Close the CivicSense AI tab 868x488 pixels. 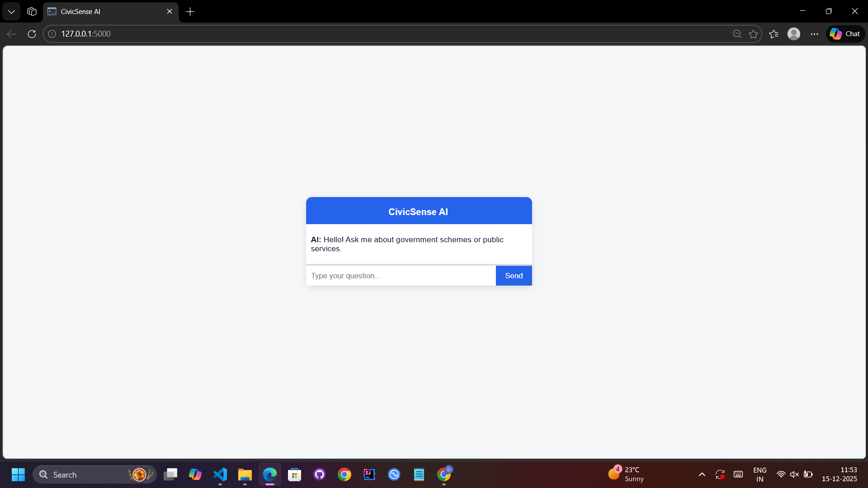coord(170,12)
